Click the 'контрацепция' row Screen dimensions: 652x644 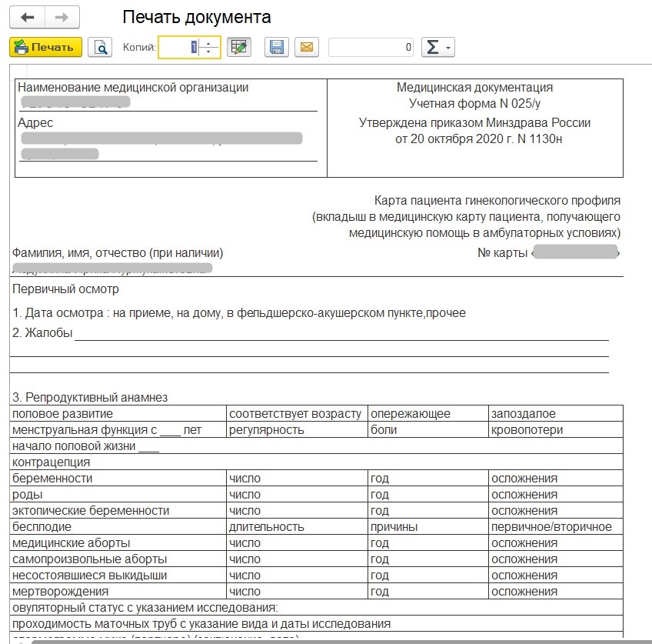52,462
